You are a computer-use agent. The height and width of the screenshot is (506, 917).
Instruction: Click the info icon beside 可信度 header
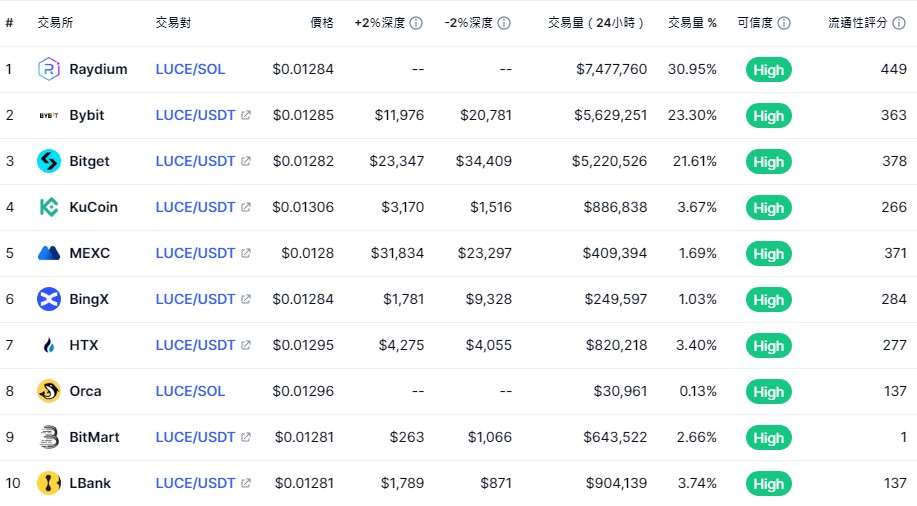pyautogui.click(x=784, y=23)
